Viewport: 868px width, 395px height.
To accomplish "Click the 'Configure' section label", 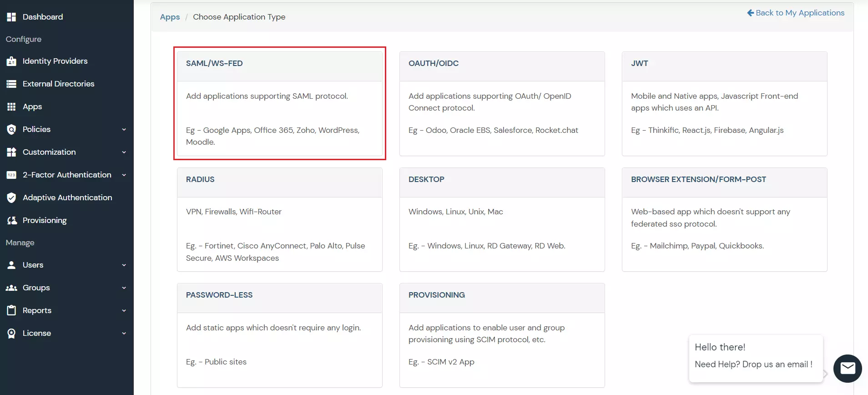I will pyautogui.click(x=24, y=39).
